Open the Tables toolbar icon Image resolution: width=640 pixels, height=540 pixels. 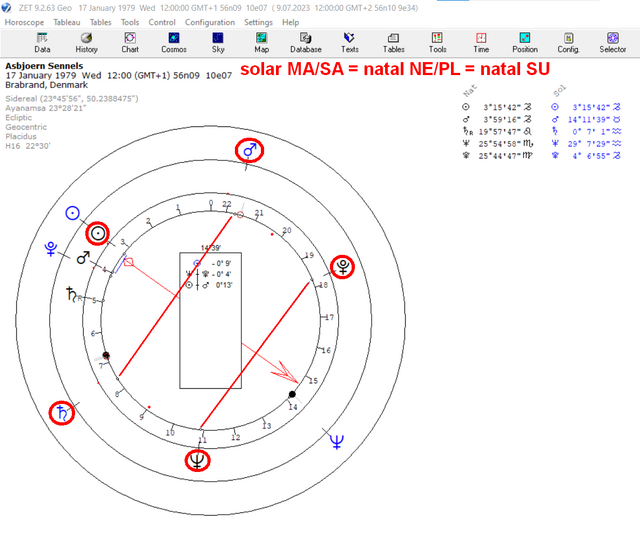pyautogui.click(x=393, y=43)
